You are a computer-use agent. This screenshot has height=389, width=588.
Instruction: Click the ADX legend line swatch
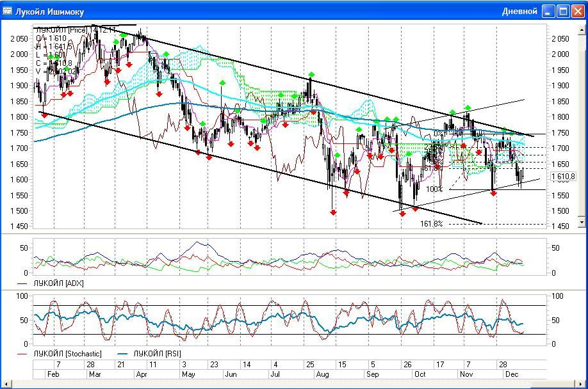pyautogui.click(x=22, y=283)
